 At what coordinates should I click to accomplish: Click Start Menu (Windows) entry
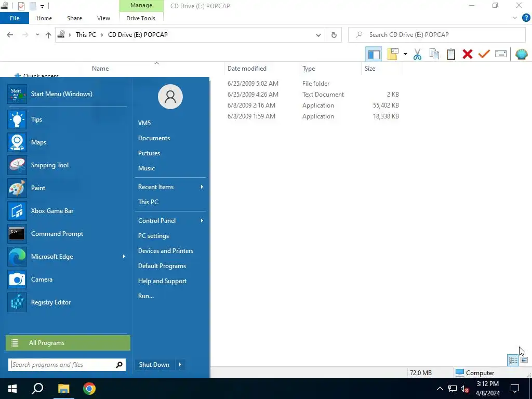(x=67, y=94)
